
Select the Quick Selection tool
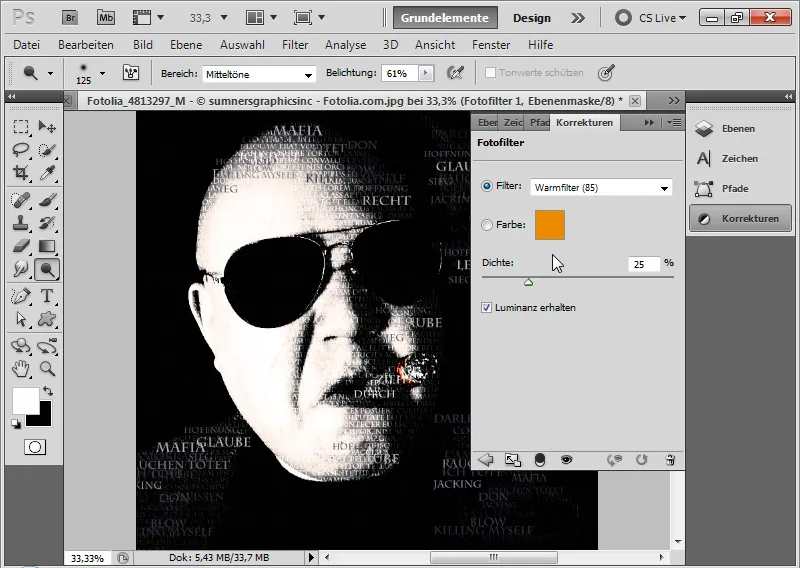click(x=47, y=150)
